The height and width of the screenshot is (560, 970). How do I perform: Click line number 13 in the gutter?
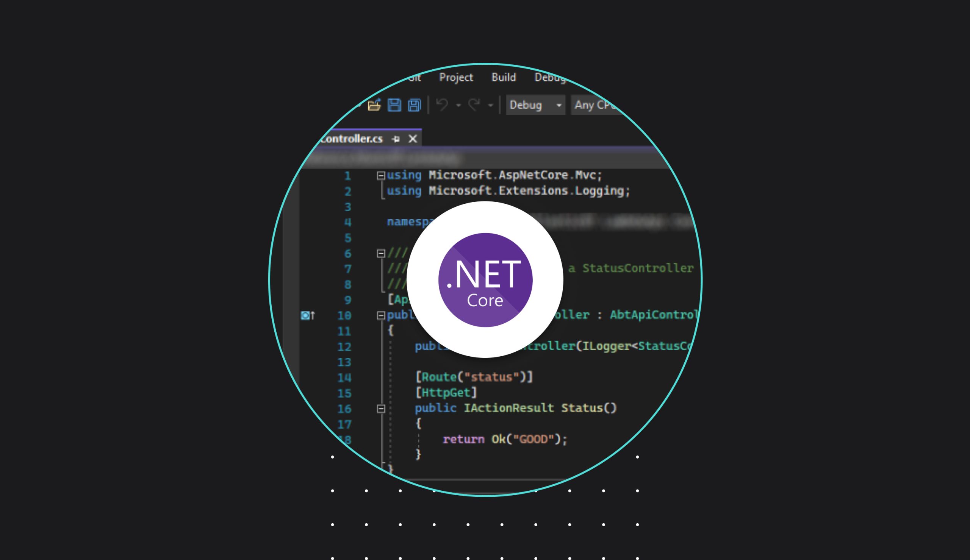tap(344, 362)
